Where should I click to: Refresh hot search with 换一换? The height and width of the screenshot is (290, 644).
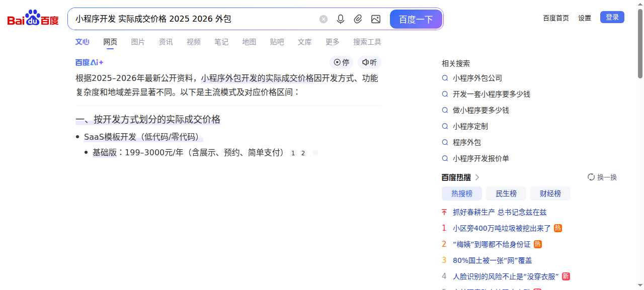602,177
